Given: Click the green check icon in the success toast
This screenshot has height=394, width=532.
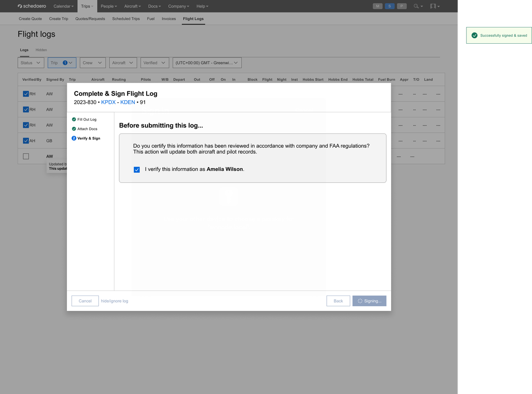Looking at the screenshot, I should coord(474,35).
